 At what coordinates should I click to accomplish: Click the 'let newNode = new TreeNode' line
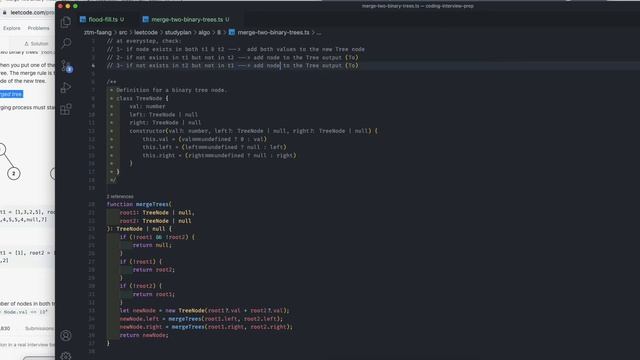click(204, 311)
